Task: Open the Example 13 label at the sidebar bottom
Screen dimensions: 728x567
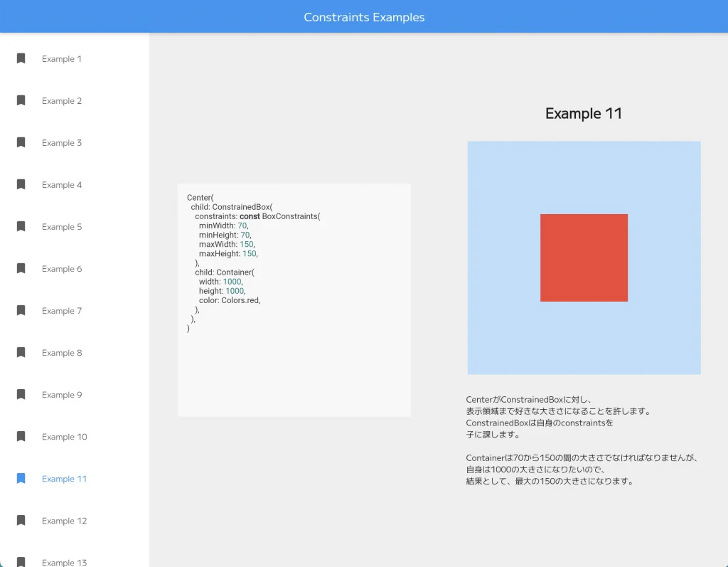Action: click(x=64, y=562)
